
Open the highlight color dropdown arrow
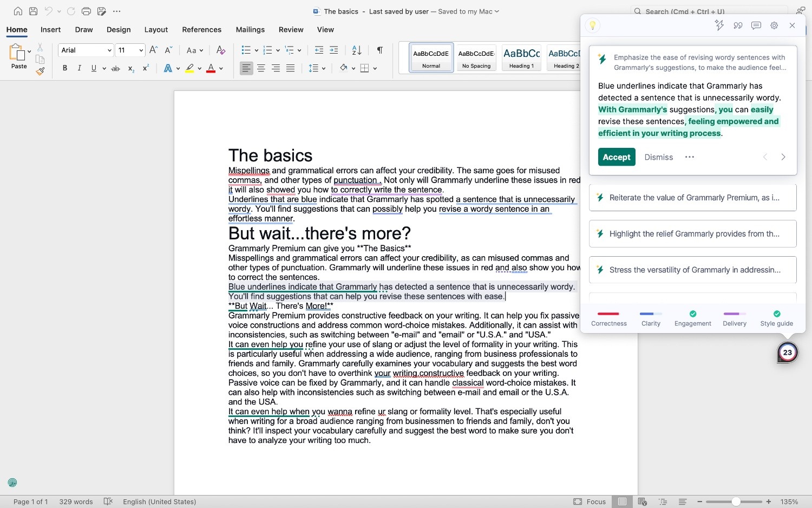(x=199, y=68)
